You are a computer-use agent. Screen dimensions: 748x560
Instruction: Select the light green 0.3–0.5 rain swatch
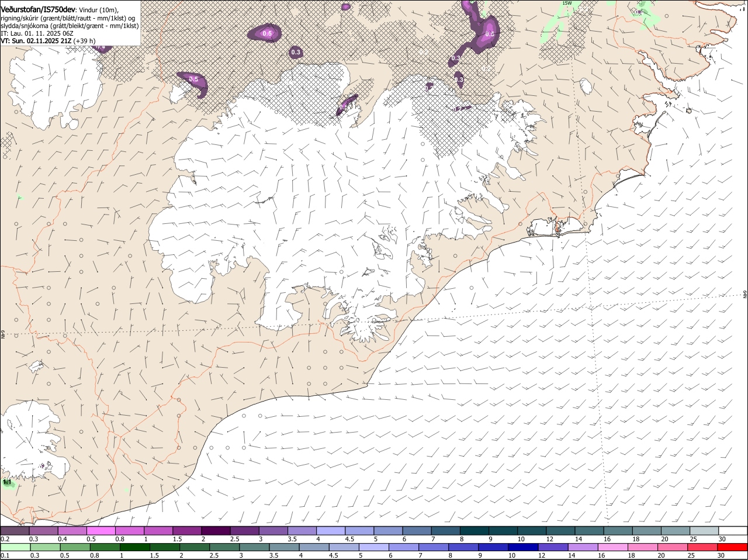[45, 548]
